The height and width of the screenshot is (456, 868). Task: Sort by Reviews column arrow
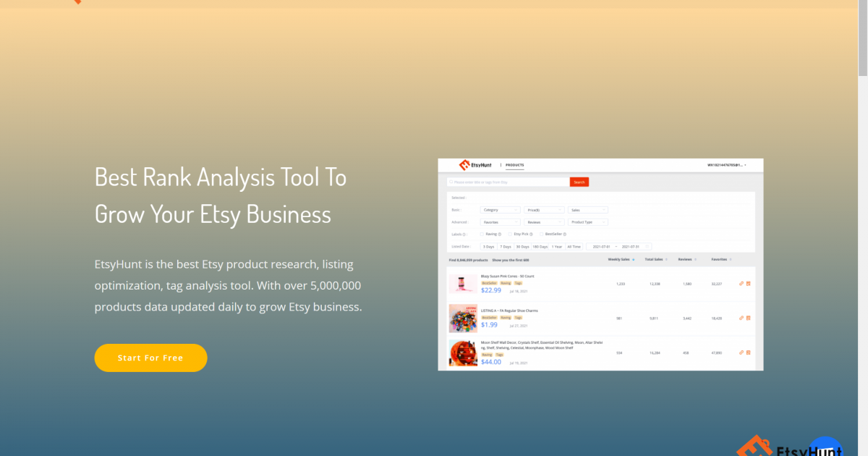695,259
